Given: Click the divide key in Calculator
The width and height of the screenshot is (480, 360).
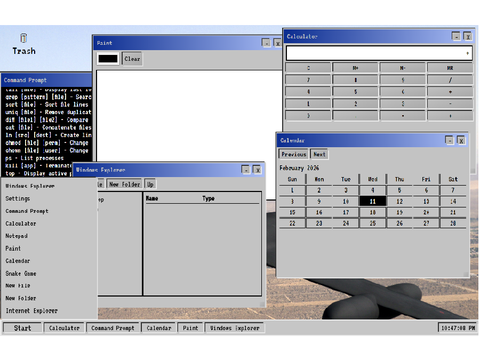Looking at the screenshot, I should 450,80.
